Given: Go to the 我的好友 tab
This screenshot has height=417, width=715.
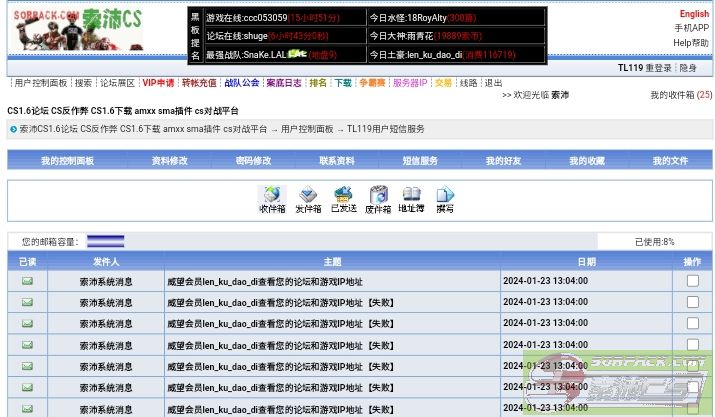Looking at the screenshot, I should click(x=504, y=160).
